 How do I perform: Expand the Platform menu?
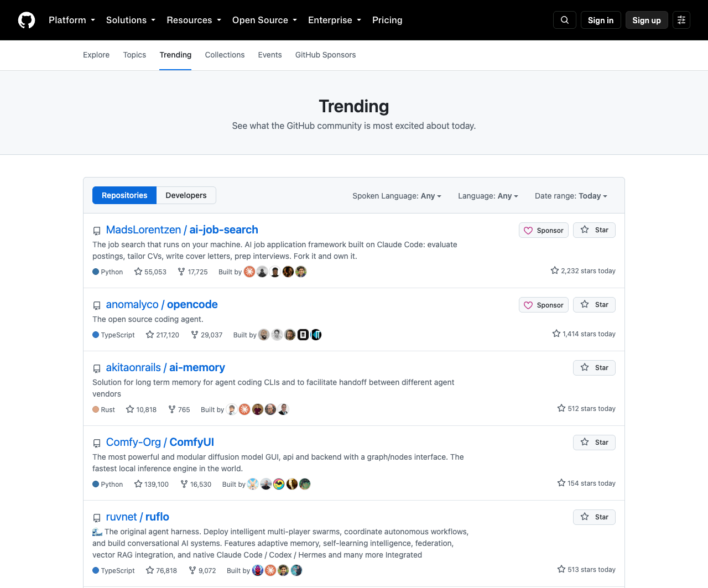(72, 20)
